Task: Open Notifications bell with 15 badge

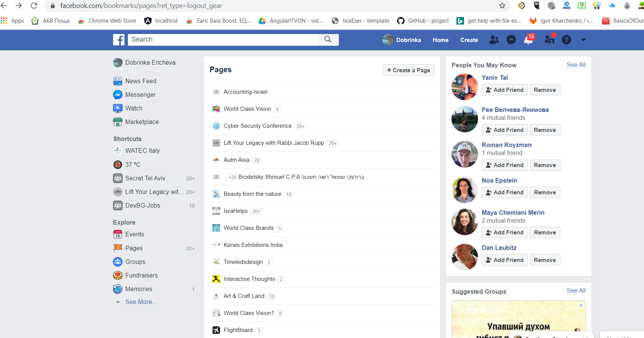Action: coord(529,39)
